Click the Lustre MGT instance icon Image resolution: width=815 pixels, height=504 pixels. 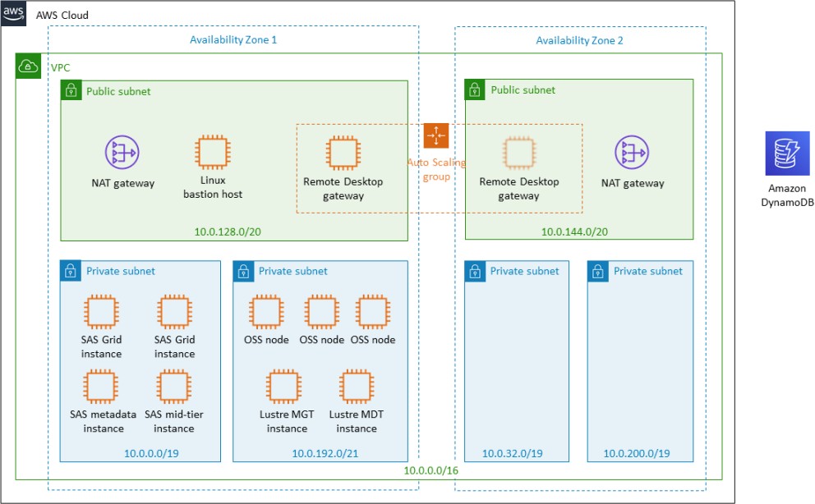click(x=283, y=387)
